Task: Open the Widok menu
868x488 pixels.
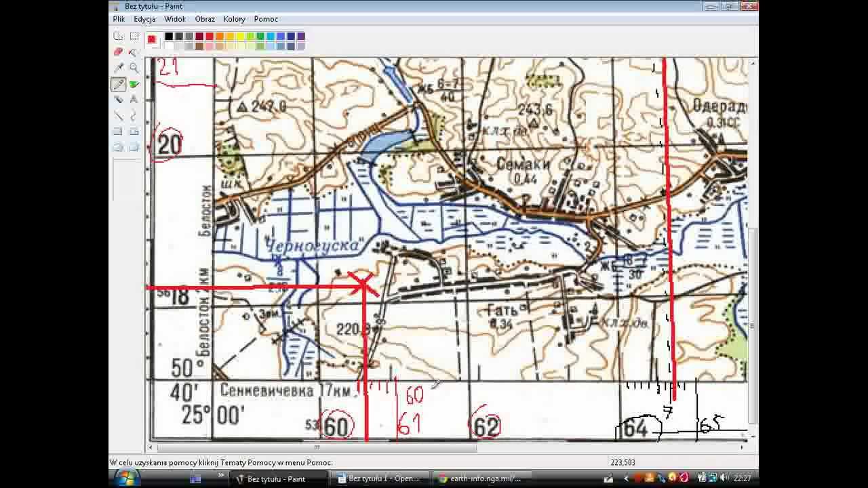Action: click(x=175, y=19)
